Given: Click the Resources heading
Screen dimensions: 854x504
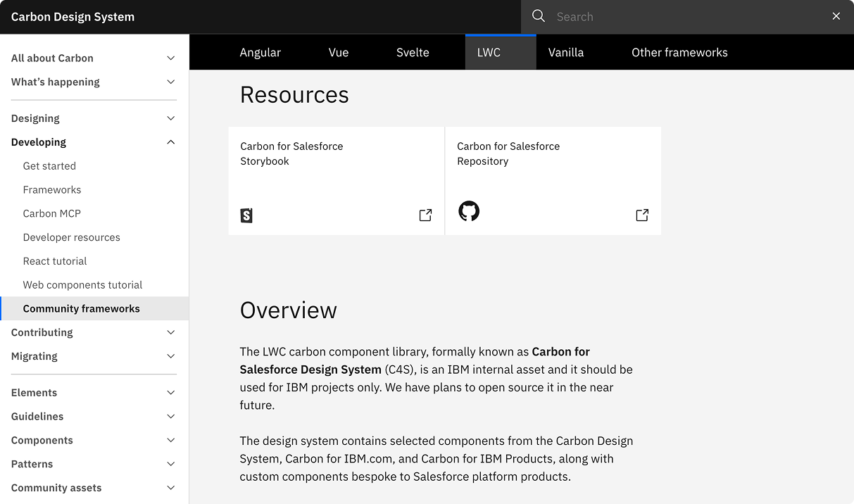Looking at the screenshot, I should (x=294, y=94).
